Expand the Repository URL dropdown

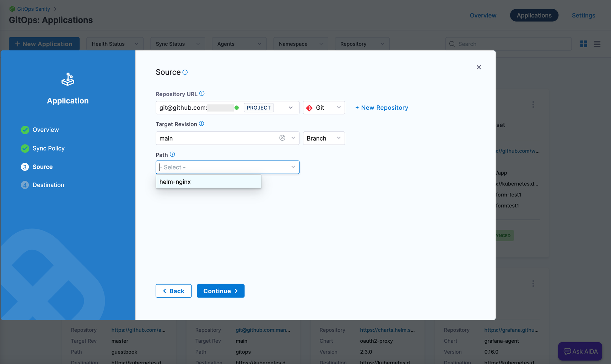(291, 108)
